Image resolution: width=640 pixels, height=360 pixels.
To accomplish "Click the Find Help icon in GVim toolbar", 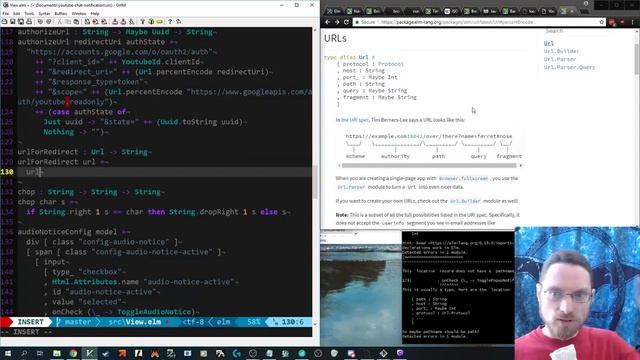I will 178,21.
